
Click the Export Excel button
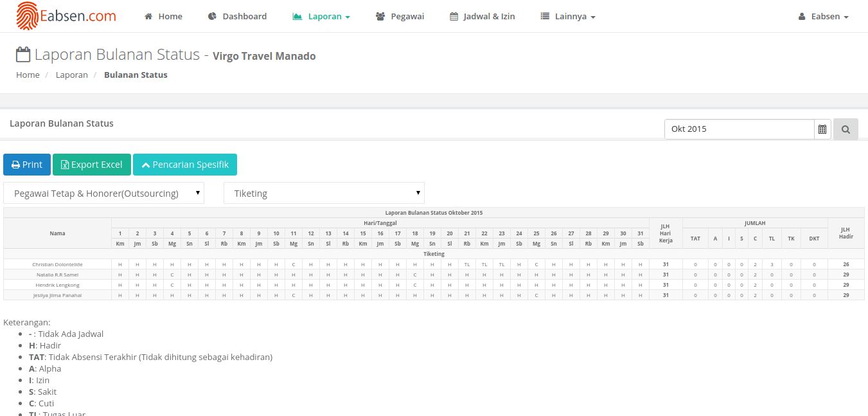(92, 165)
